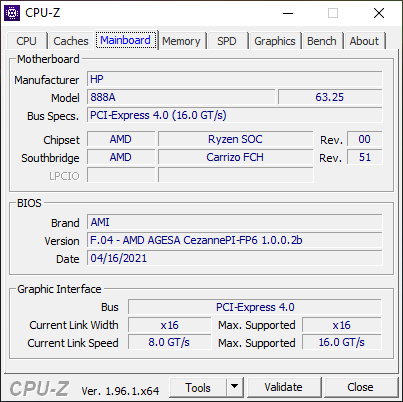Click the Southbridge Carrizo FCH field

tap(235, 157)
